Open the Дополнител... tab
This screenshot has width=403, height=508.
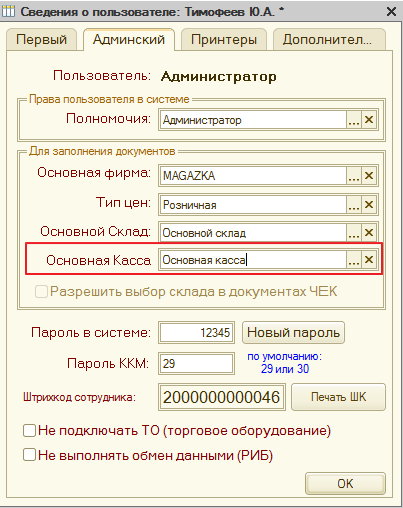[x=329, y=40]
